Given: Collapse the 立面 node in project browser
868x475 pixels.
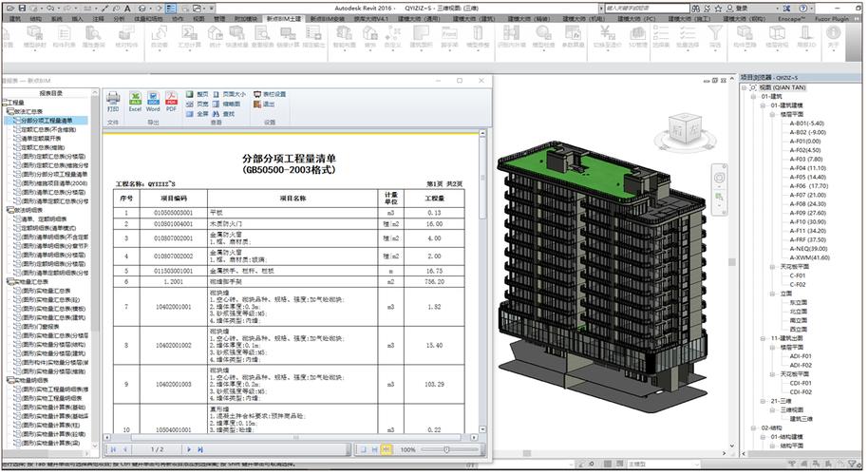Looking at the screenshot, I should [x=772, y=294].
